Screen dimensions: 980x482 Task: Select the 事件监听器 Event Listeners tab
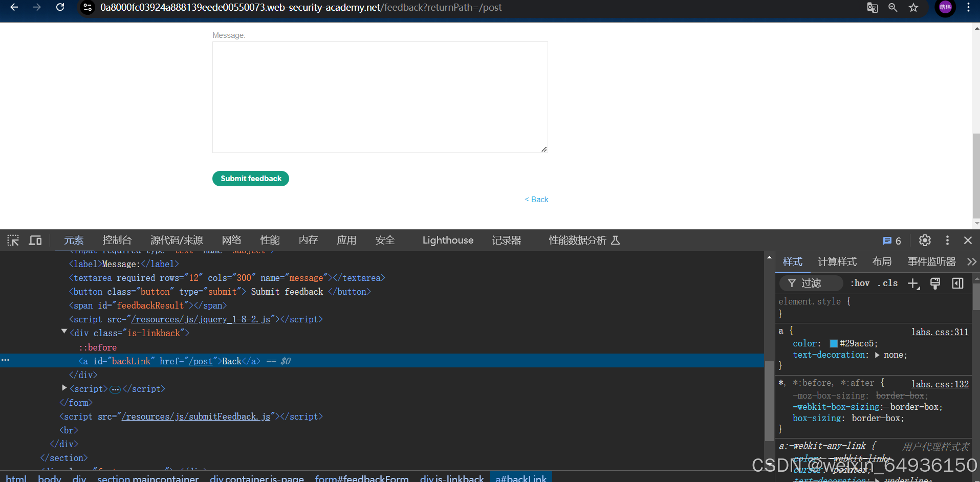click(x=931, y=261)
